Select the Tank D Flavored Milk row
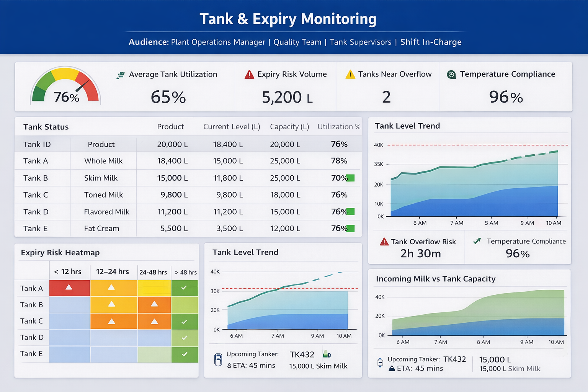The height and width of the screenshot is (392, 588). (x=188, y=212)
